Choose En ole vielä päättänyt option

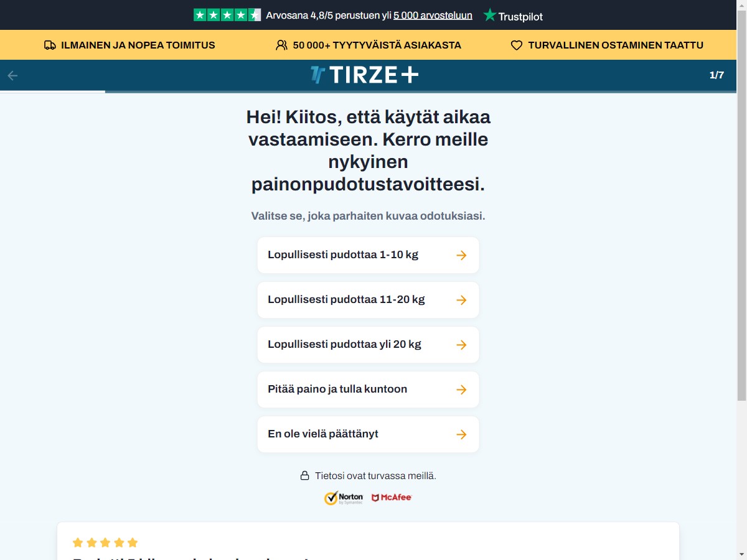(x=368, y=434)
